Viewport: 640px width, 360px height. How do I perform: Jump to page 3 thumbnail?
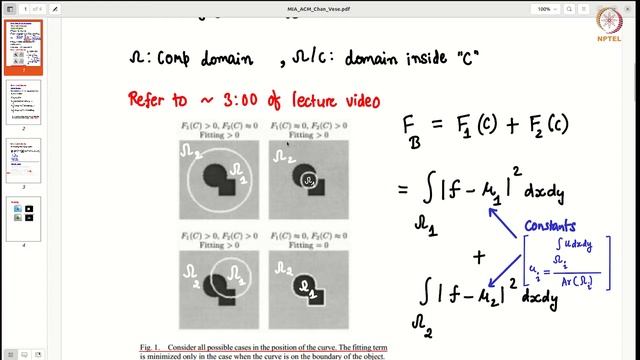coord(24,160)
